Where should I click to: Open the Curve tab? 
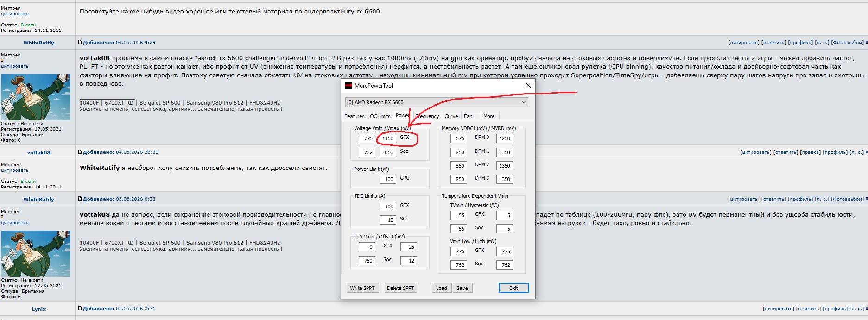[x=451, y=116]
